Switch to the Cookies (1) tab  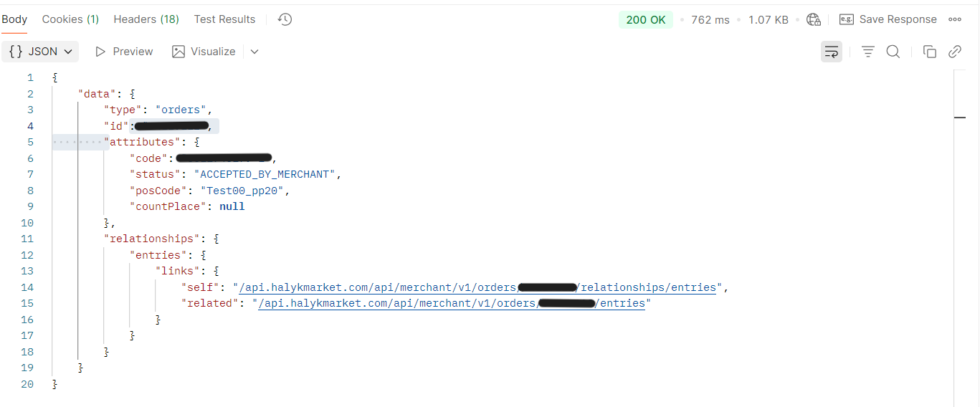[x=70, y=19]
